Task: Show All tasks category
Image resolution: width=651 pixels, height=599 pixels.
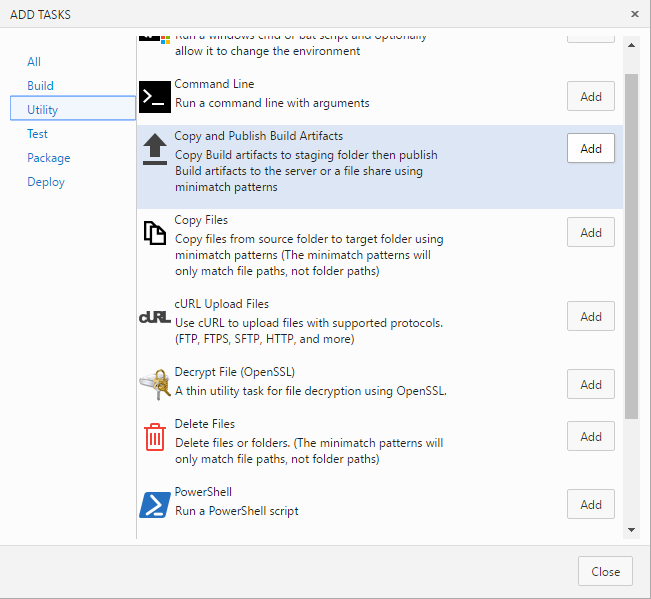Action: [34, 62]
